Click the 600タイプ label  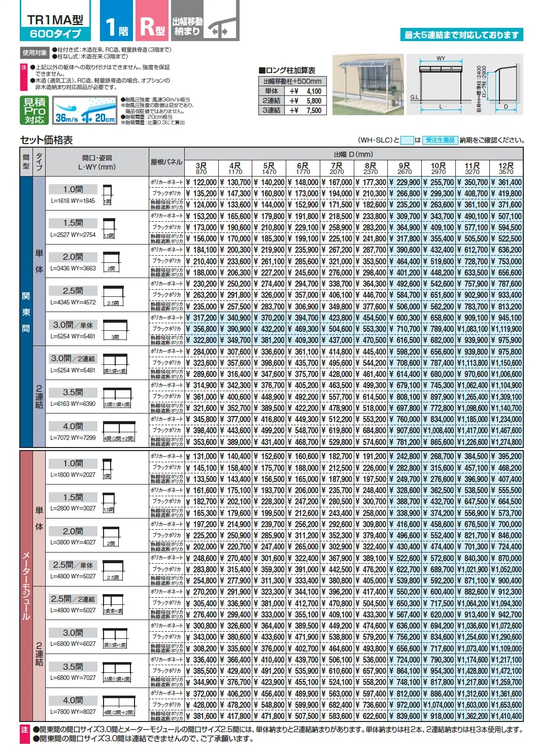55,34
